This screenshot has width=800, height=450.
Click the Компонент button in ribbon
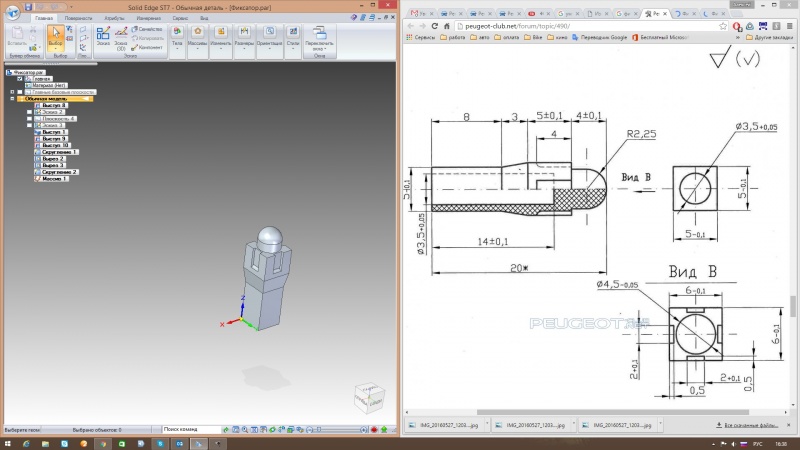click(x=149, y=47)
